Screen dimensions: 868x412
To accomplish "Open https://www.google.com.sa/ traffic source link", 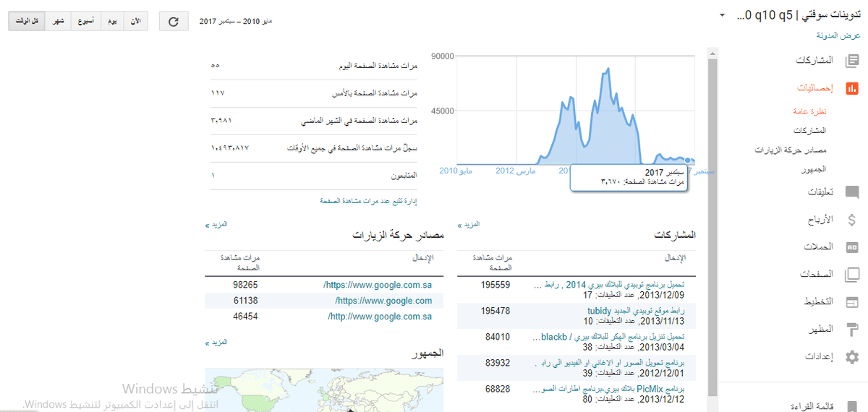I will [x=378, y=285].
